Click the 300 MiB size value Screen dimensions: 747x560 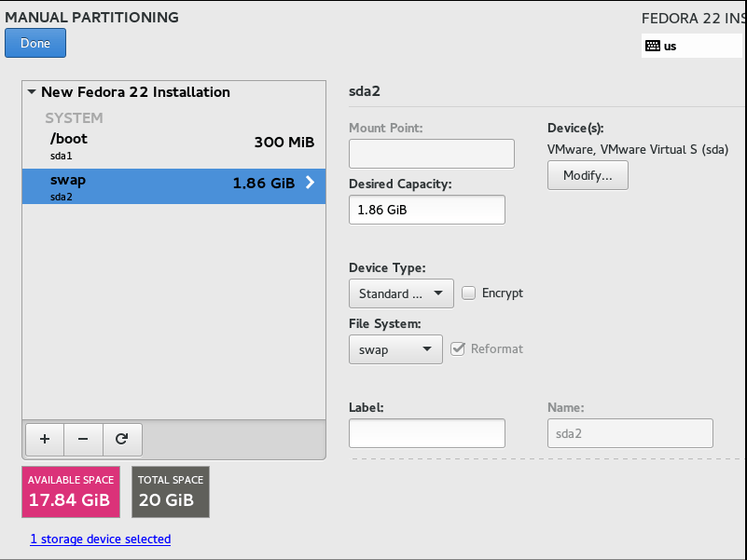pos(284,142)
